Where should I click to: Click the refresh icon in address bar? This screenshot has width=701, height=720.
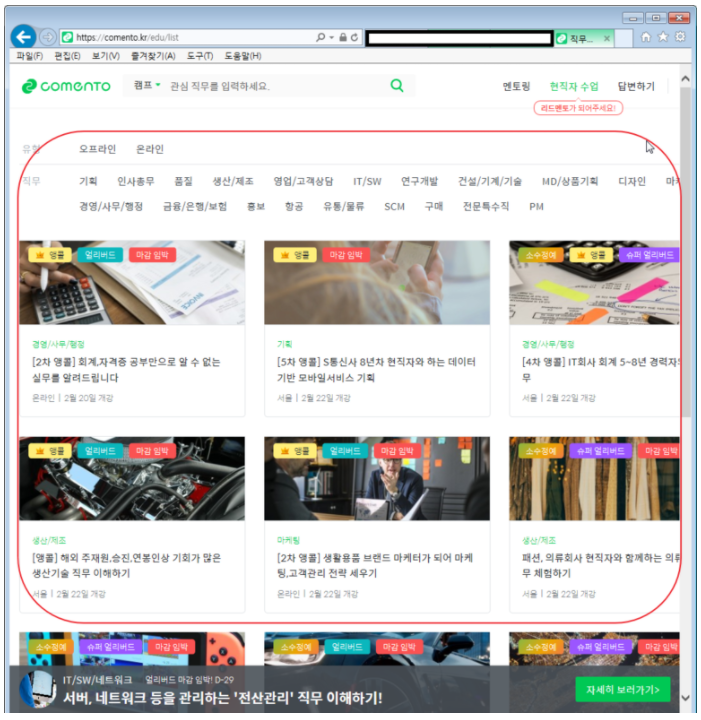click(354, 37)
